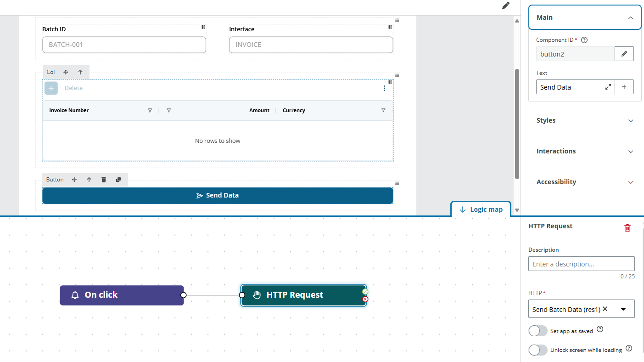
Task: Click the filter icon for Invoice Number column
Action: [x=150, y=110]
